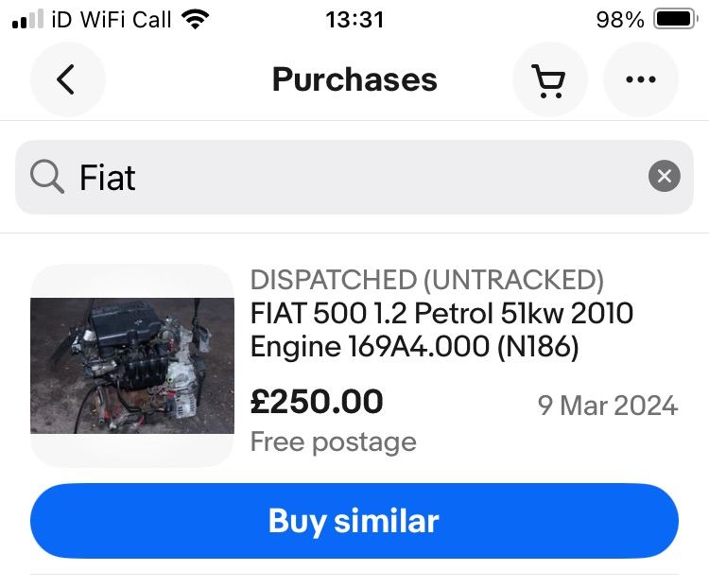
Task: Tap the magnifying glass search icon
Action: (x=46, y=177)
